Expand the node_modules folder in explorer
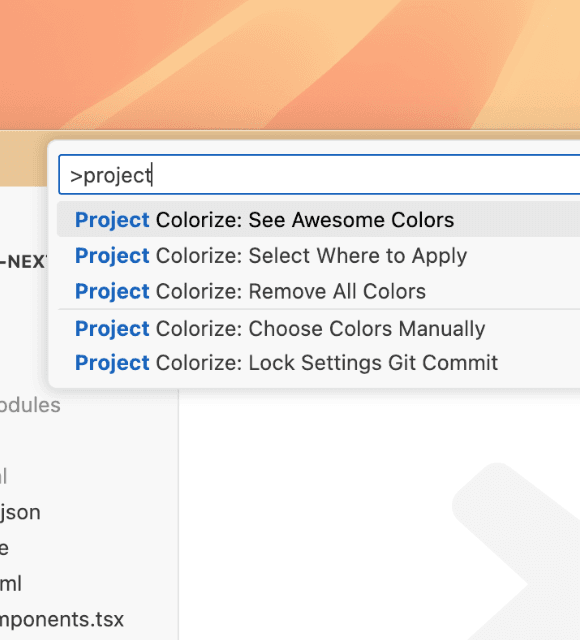The image size is (580, 640). pyautogui.click(x=29, y=405)
